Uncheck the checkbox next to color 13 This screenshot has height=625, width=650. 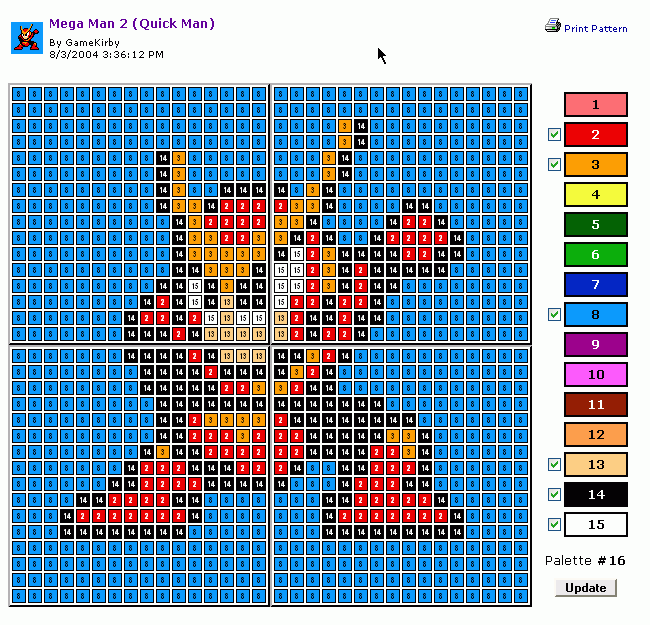(x=554, y=465)
